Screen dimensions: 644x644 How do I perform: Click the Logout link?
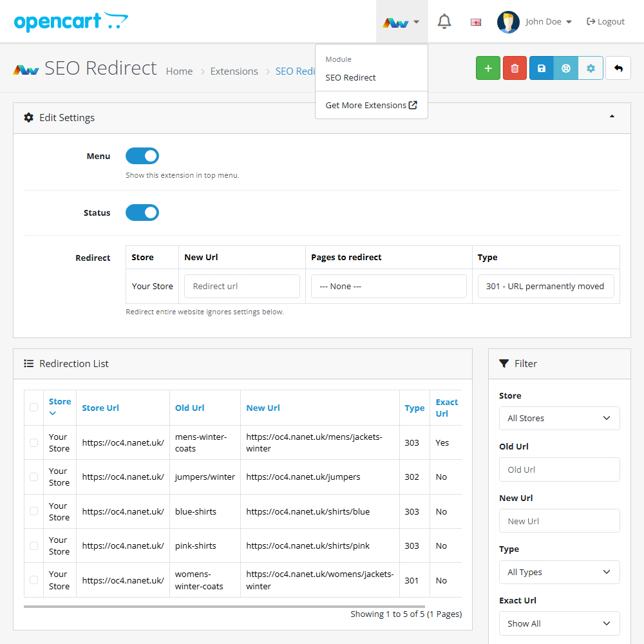click(605, 21)
